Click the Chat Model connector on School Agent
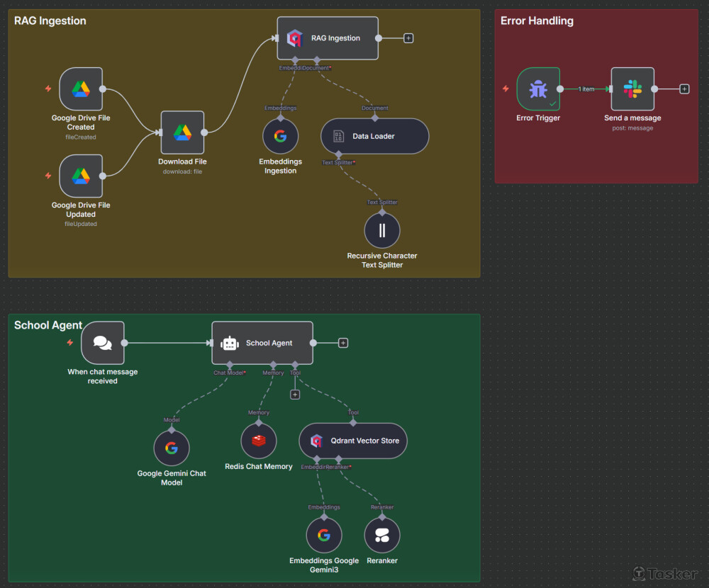The image size is (709, 588). pyautogui.click(x=230, y=365)
